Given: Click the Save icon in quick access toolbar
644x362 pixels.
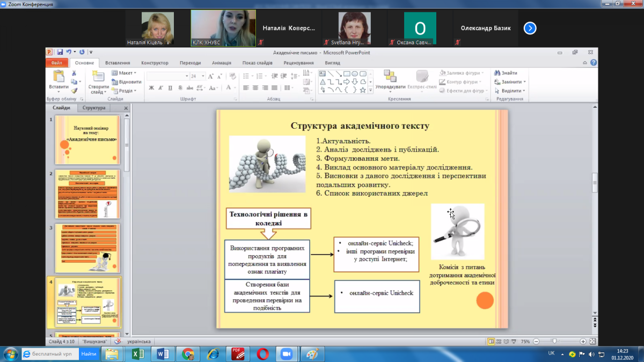Looking at the screenshot, I should [x=60, y=53].
